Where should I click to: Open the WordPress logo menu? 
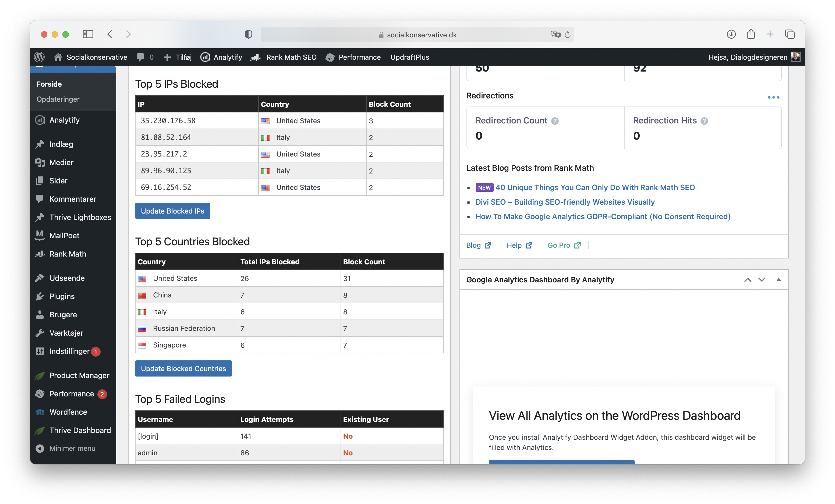click(x=39, y=57)
